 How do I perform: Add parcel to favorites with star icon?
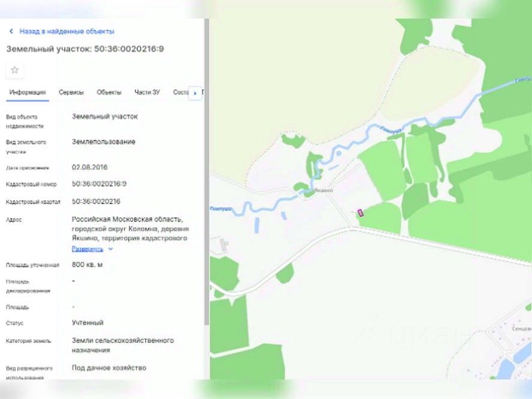14,70
